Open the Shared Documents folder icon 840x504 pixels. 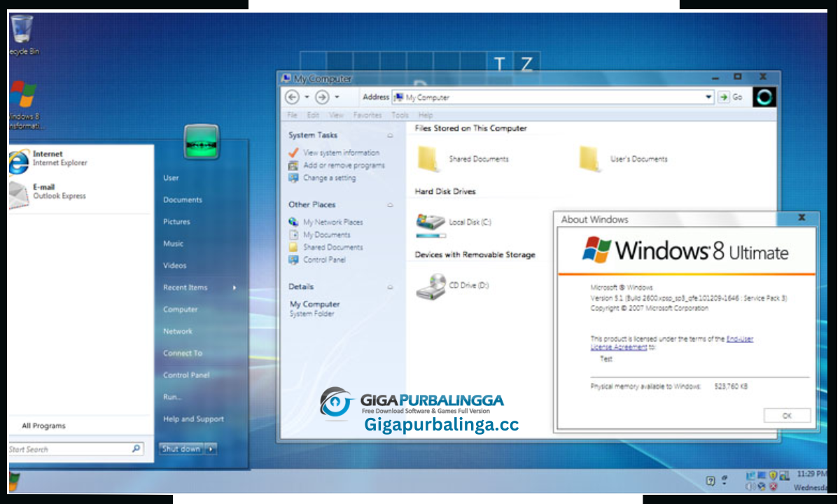click(428, 158)
